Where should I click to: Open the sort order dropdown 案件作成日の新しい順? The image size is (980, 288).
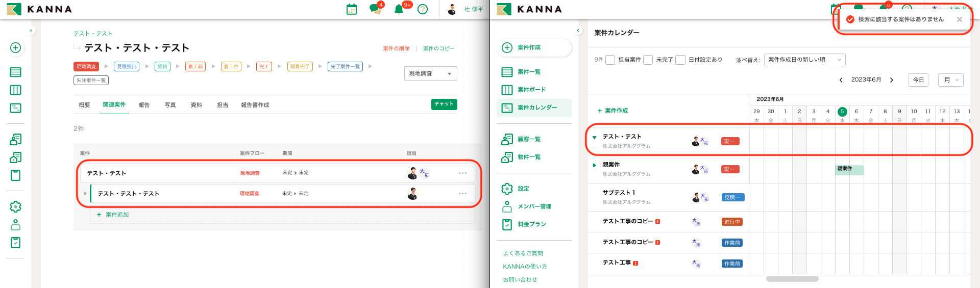point(804,60)
